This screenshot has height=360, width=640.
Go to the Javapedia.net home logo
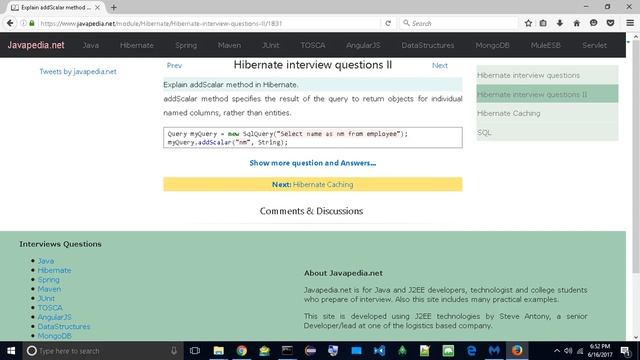pos(36,45)
